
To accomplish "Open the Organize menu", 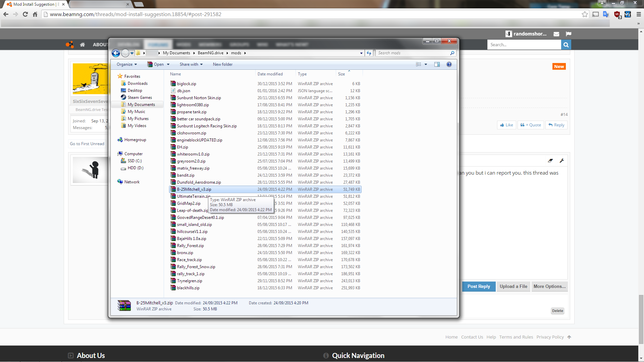I will coord(127,64).
